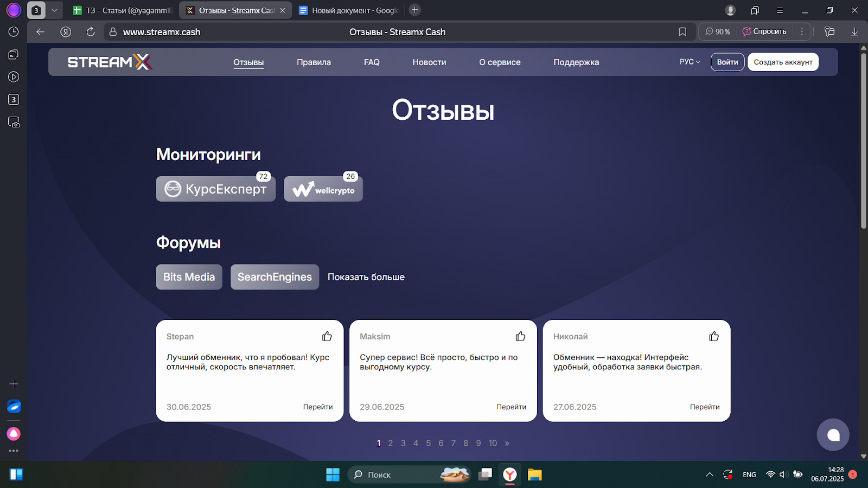Click Перейти on Николай's review
The width and height of the screenshot is (868, 488).
coord(705,407)
